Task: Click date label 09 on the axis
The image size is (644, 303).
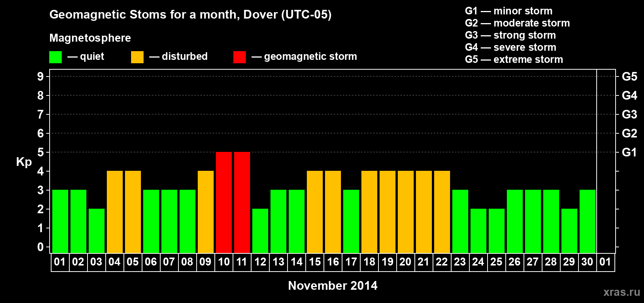Action: [206, 262]
